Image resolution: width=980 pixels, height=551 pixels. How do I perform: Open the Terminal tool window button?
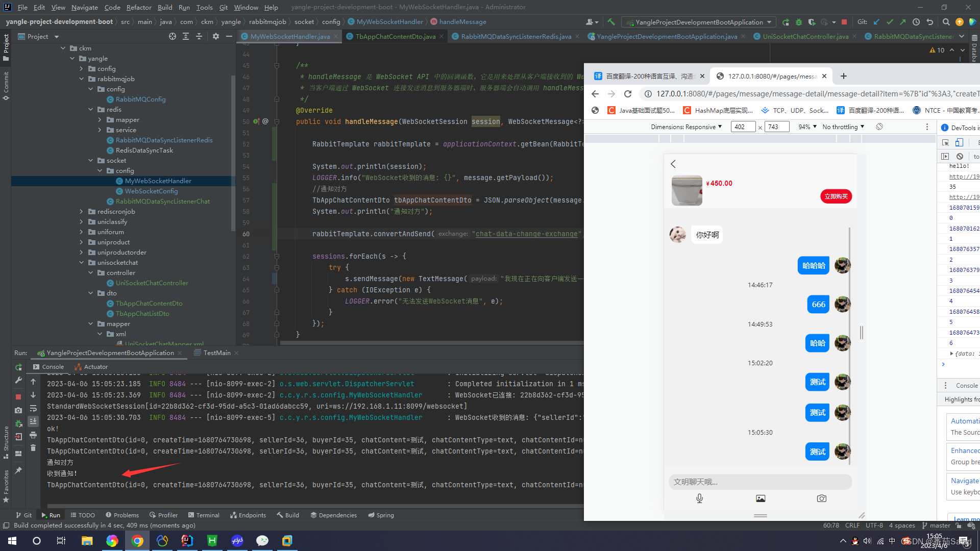coord(204,515)
